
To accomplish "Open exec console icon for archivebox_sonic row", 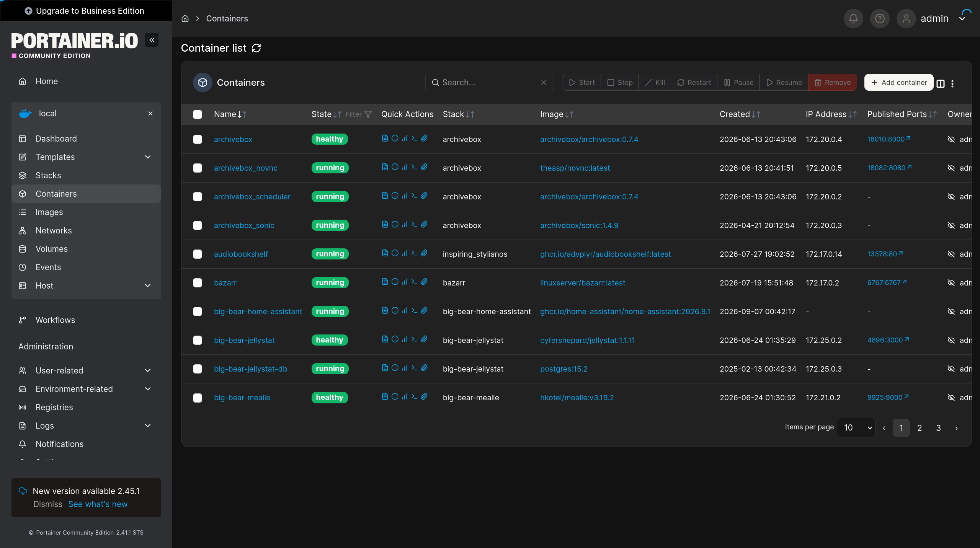I will click(x=414, y=224).
